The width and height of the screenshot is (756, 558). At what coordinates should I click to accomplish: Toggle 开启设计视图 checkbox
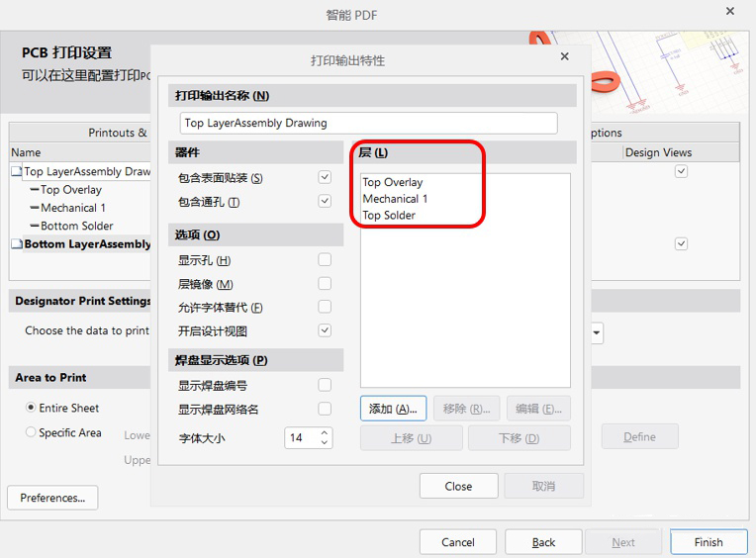pos(325,330)
